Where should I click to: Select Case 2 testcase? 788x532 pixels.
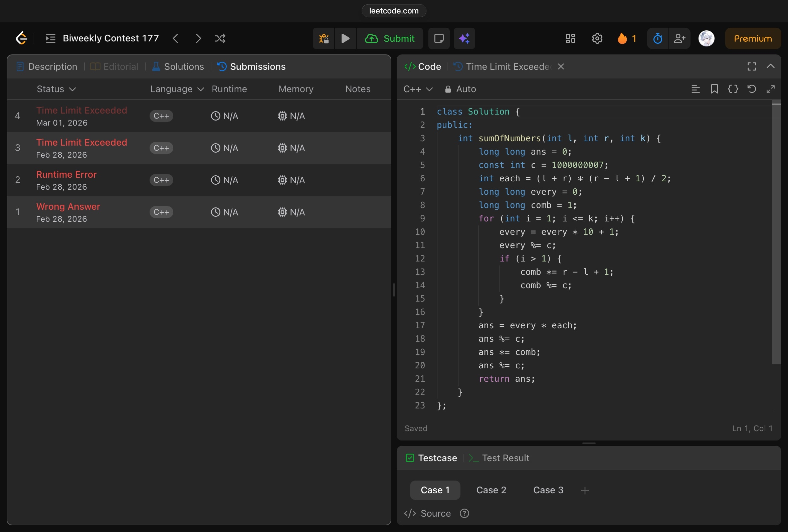[x=491, y=490]
